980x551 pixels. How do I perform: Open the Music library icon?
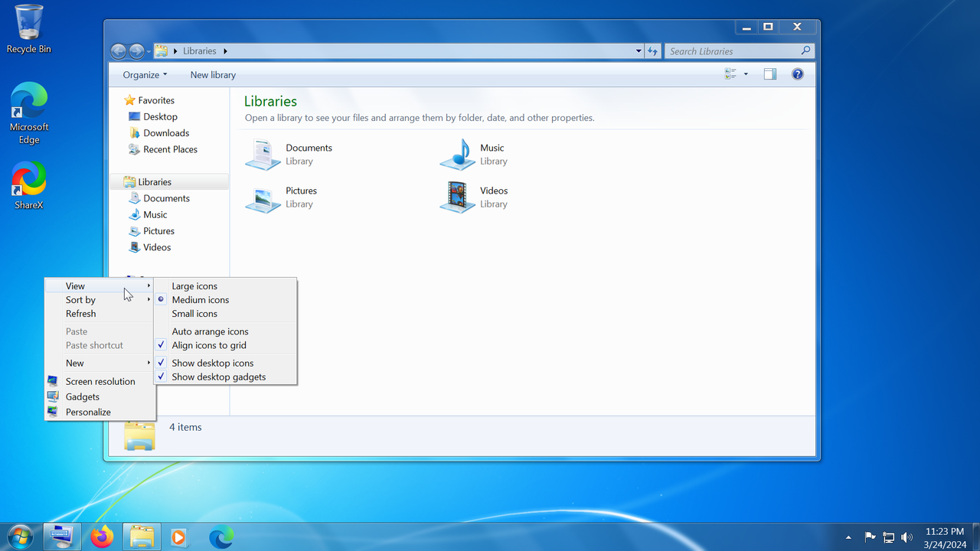458,154
